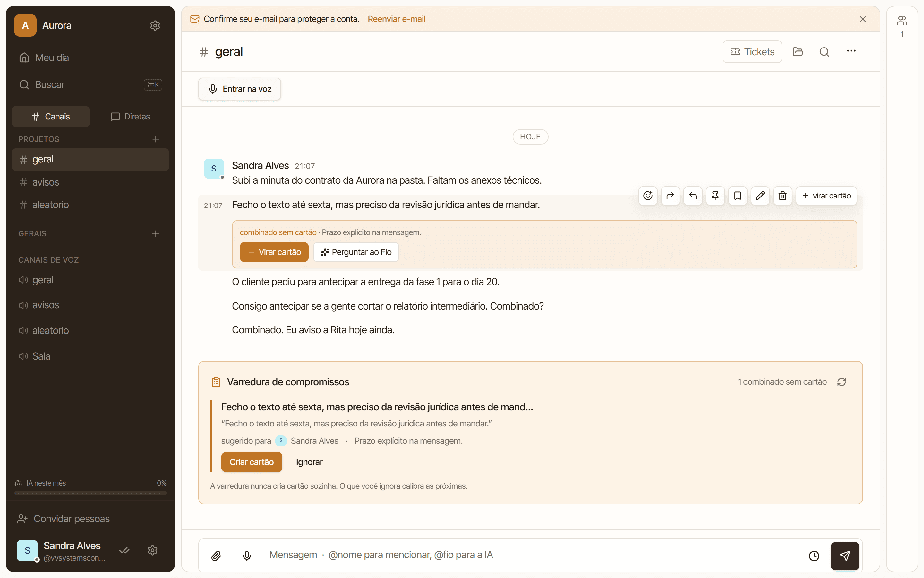Open the channel files folder icon
This screenshot has height=578, width=924.
click(798, 52)
